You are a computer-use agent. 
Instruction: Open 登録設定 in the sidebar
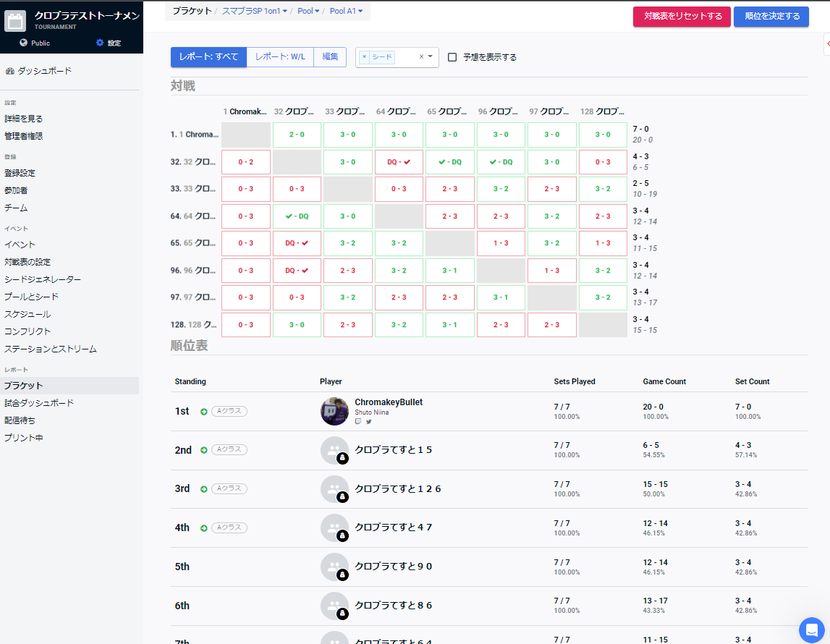coord(20,173)
